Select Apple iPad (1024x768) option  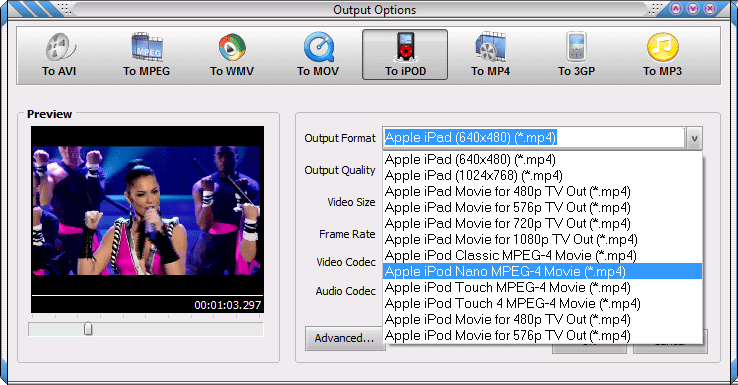542,176
